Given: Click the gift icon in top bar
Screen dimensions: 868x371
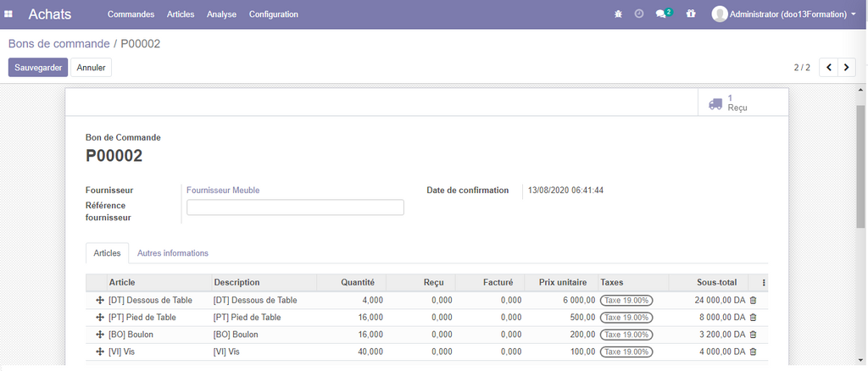Looking at the screenshot, I should [x=691, y=14].
